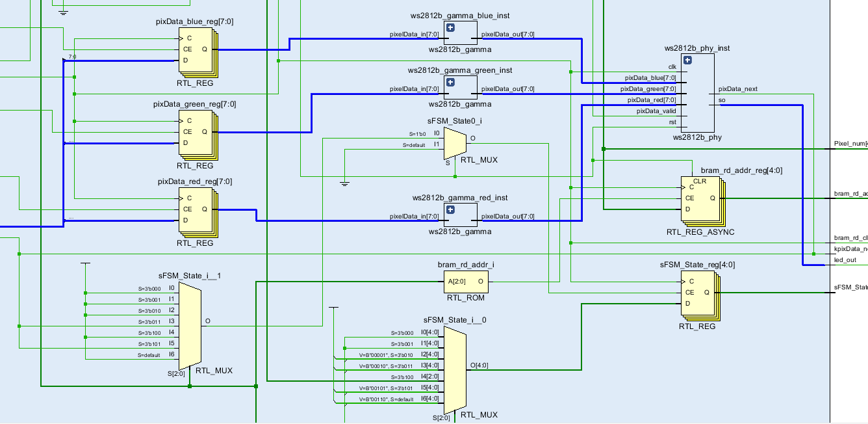
Task: Click the rst pin on ws2812b_phy
Action: click(x=672, y=122)
